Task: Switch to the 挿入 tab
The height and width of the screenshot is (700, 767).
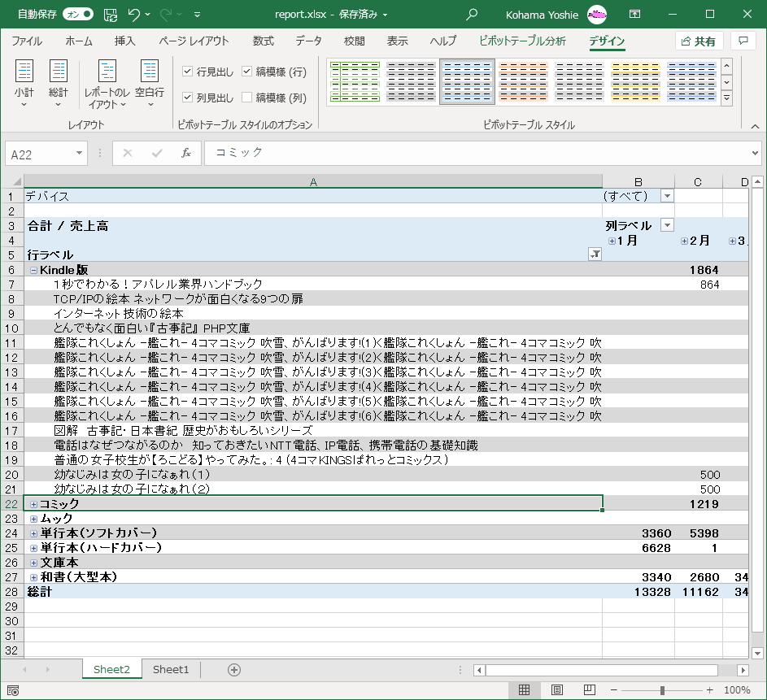Action: point(124,41)
